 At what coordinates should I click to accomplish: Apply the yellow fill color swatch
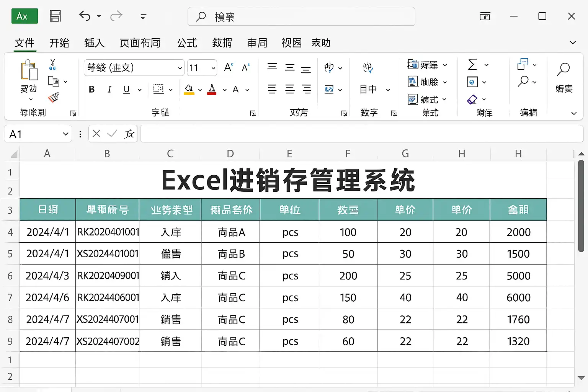click(x=189, y=90)
